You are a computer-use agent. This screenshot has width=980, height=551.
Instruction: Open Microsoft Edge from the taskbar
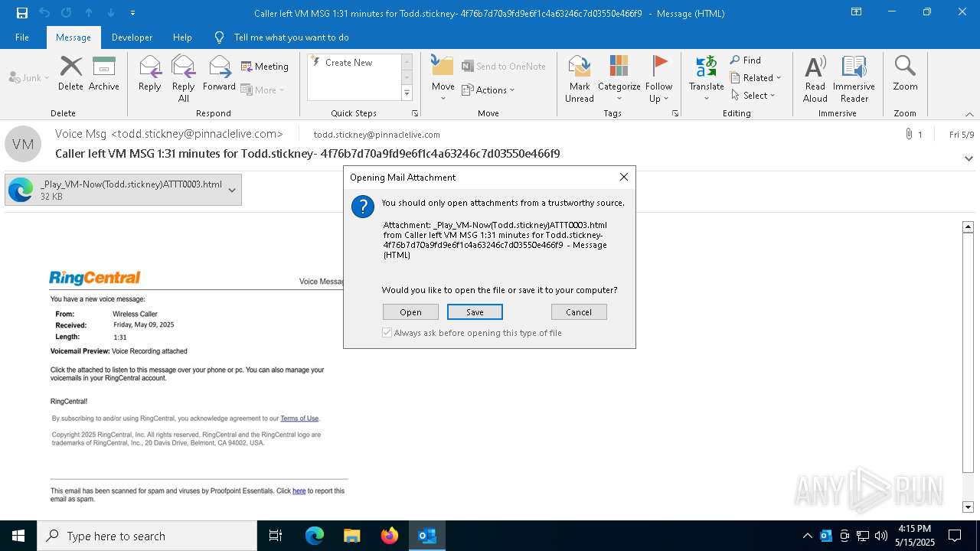(x=315, y=536)
